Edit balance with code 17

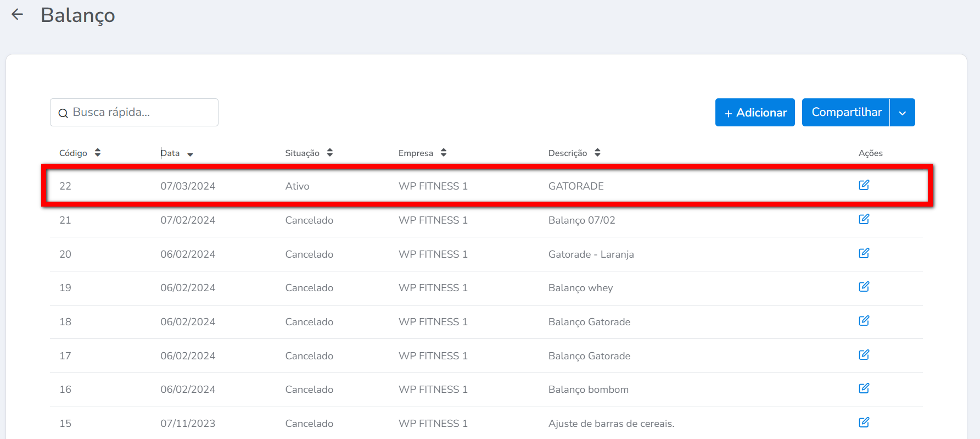[x=864, y=355]
